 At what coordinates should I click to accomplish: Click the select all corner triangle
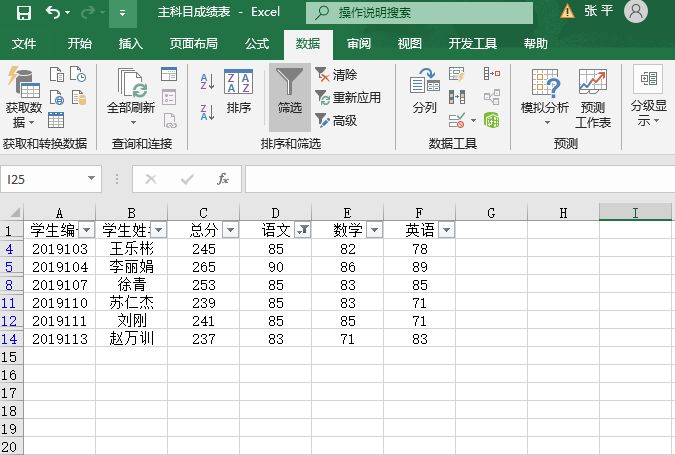point(15,212)
